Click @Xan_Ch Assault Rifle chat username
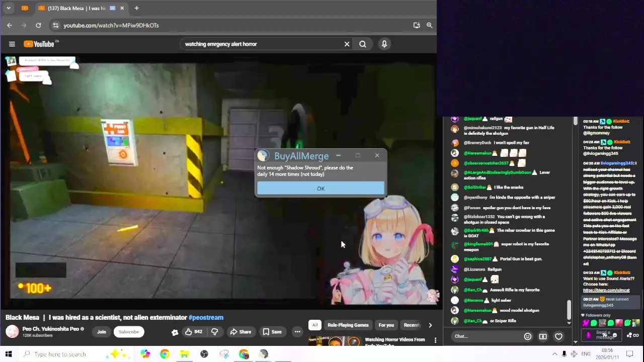The width and height of the screenshot is (644, 362). [x=472, y=290]
